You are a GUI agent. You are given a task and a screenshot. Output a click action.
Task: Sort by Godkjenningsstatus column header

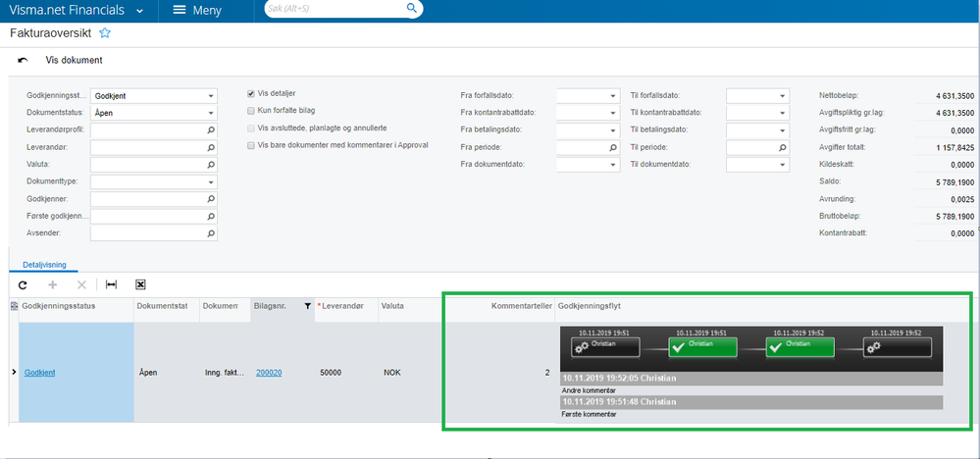[58, 306]
